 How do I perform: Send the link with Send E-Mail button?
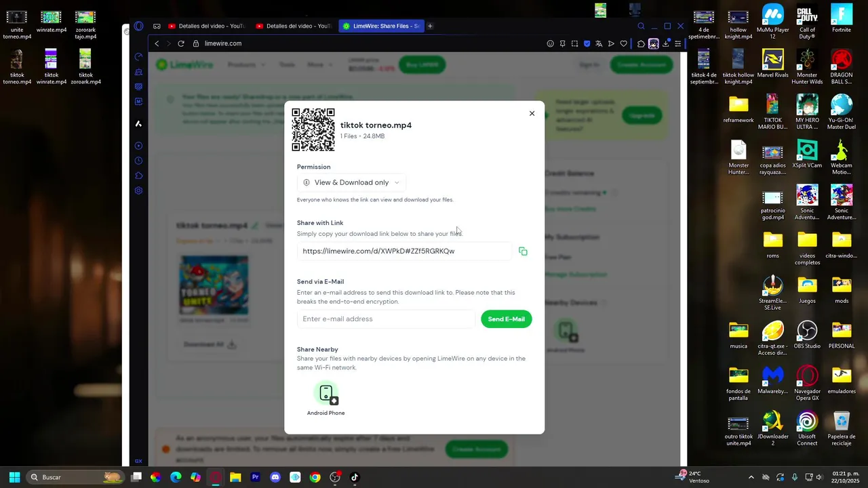507,319
